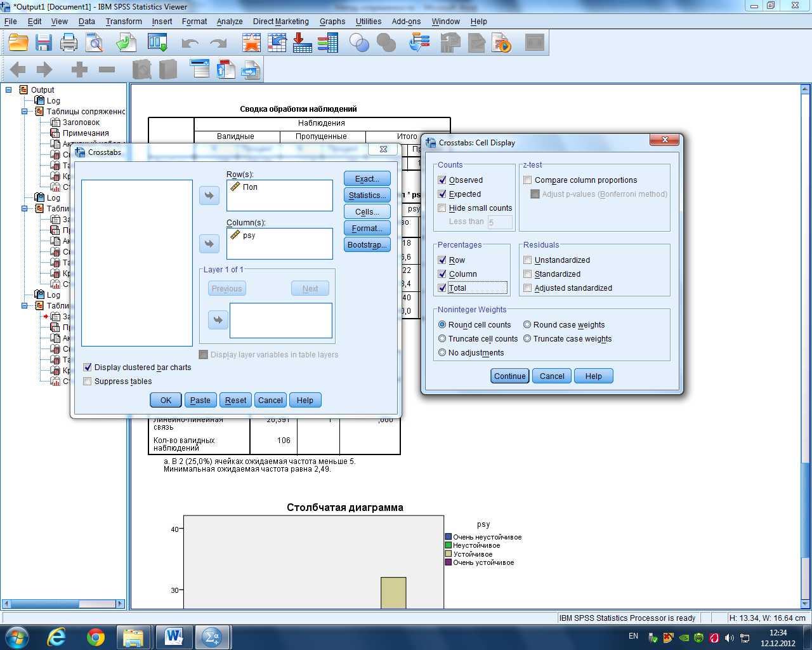This screenshot has height=650, width=812.
Task: Open the Direct Marketing menu
Action: [x=281, y=21]
